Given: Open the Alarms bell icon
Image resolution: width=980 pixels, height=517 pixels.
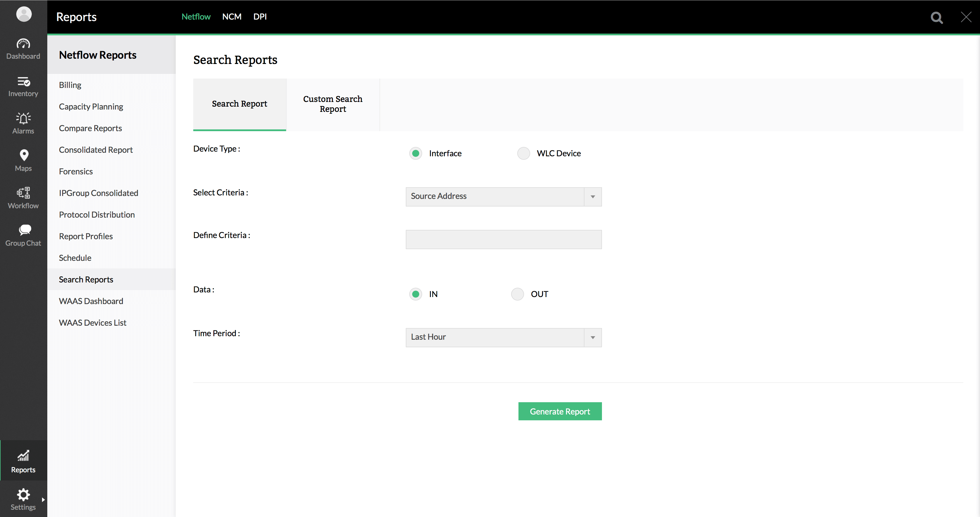Looking at the screenshot, I should coord(23,118).
